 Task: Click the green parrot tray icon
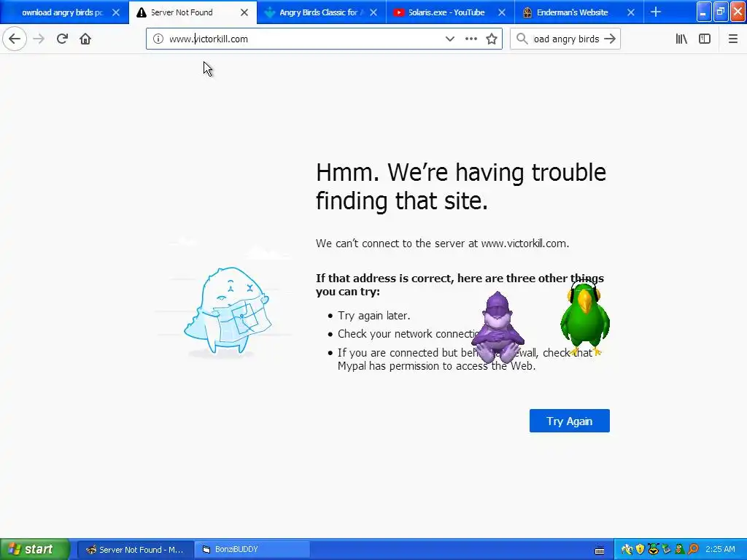pyautogui.click(x=679, y=550)
